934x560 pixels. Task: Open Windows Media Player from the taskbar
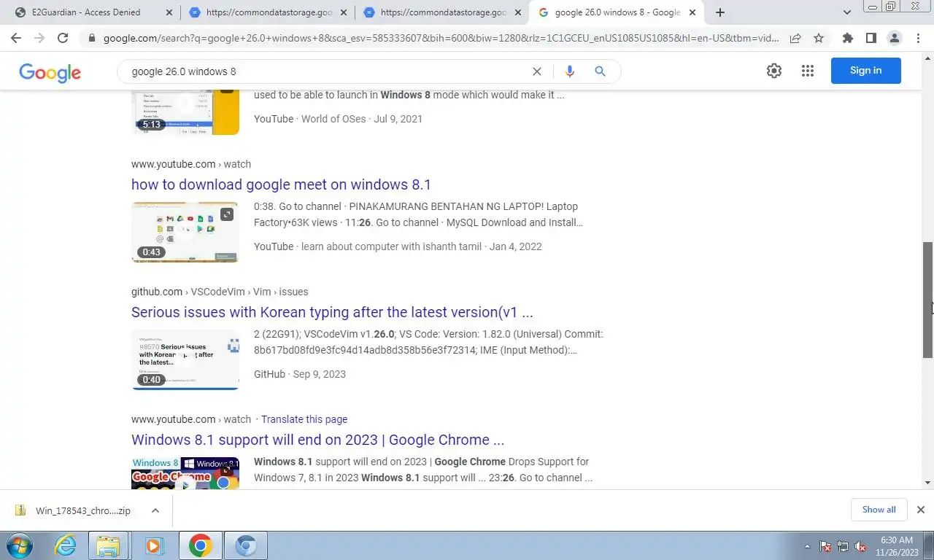pos(153,545)
